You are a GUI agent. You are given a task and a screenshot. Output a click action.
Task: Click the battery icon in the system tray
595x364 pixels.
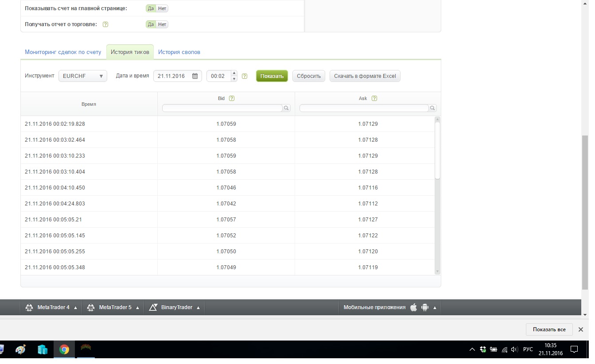(x=494, y=349)
